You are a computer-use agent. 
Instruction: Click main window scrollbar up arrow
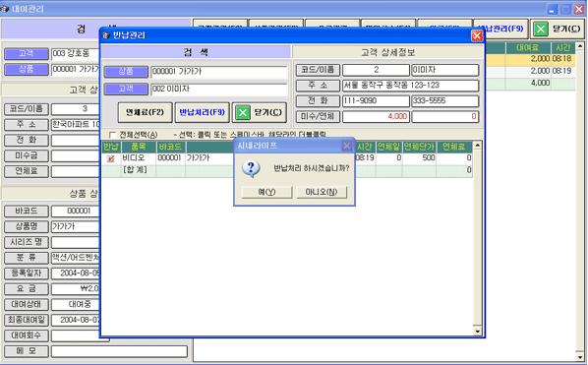click(x=580, y=46)
